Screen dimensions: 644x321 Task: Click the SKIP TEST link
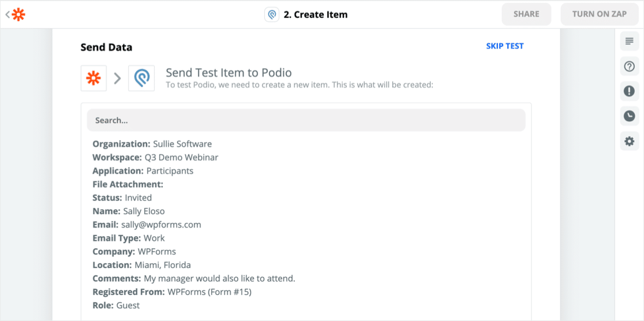tap(504, 46)
